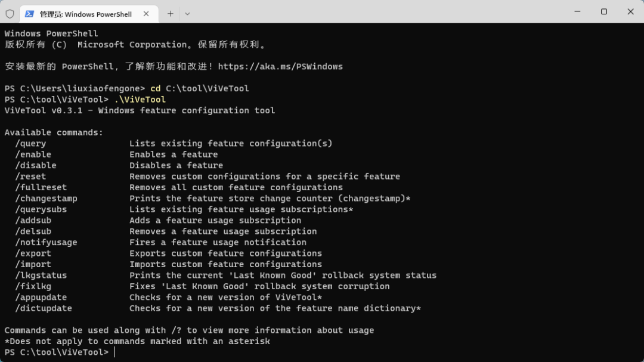Click the PowerShell icon on the tab
The image size is (644, 362).
click(29, 14)
